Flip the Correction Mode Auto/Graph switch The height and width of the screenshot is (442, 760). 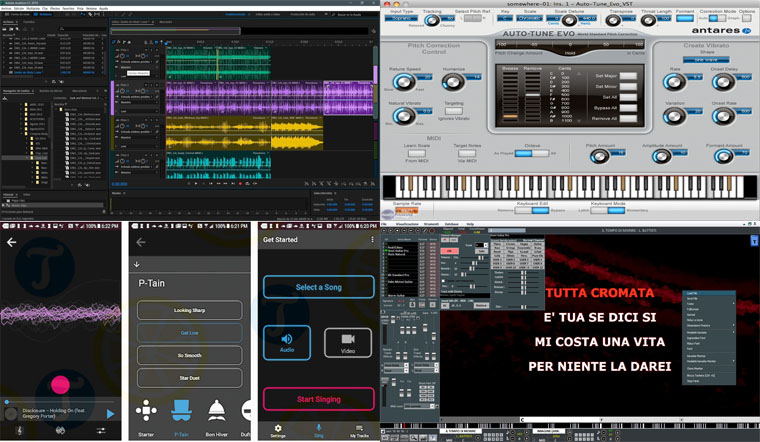click(717, 18)
